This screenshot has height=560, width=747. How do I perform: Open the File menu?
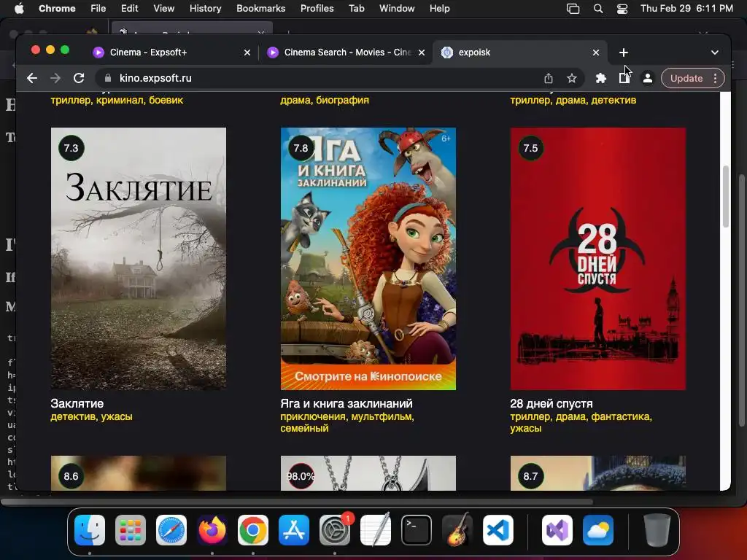tap(98, 9)
